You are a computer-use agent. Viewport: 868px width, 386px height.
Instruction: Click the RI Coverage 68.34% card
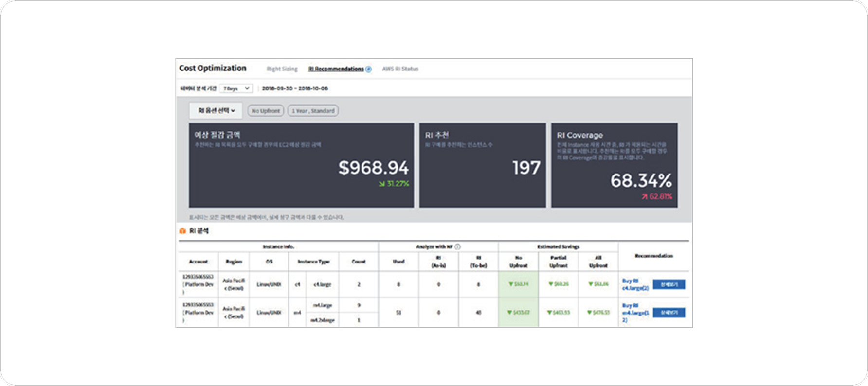614,165
